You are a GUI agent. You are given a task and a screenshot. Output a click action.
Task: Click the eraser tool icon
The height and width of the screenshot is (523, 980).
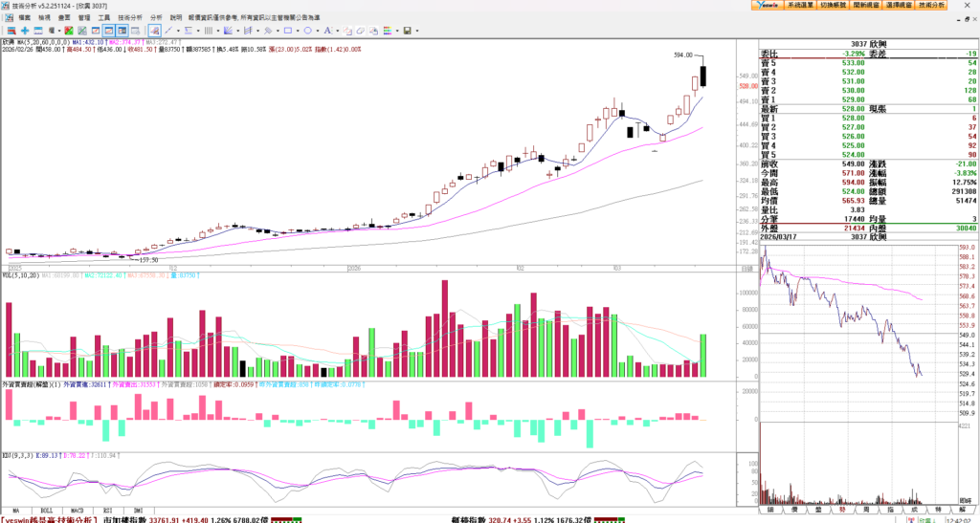click(x=360, y=31)
